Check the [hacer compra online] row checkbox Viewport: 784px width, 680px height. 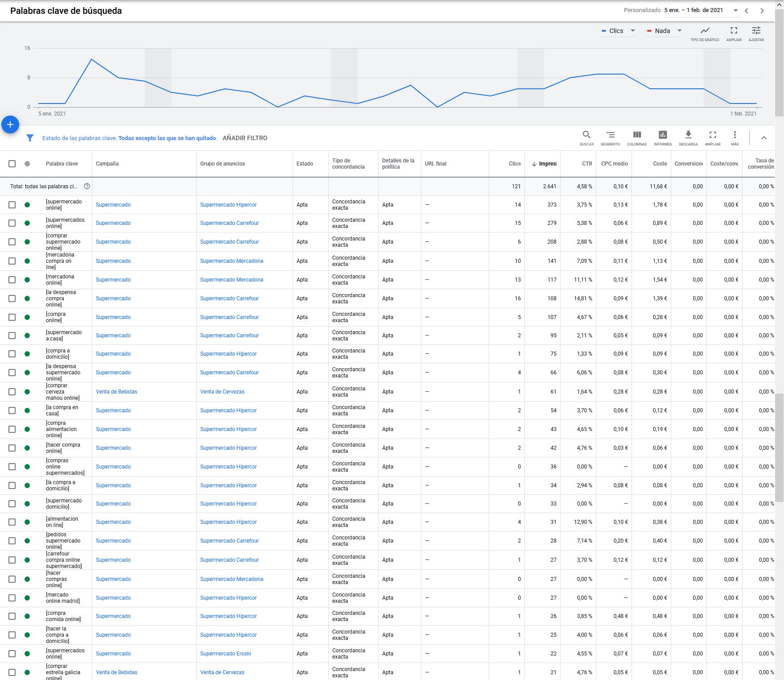pos(12,448)
